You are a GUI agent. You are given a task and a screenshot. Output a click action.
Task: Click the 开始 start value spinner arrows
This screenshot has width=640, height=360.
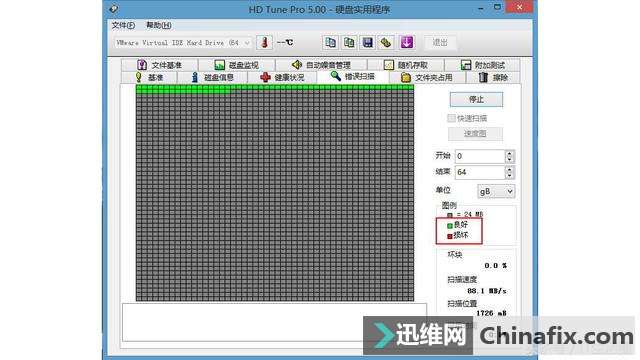[x=509, y=156]
